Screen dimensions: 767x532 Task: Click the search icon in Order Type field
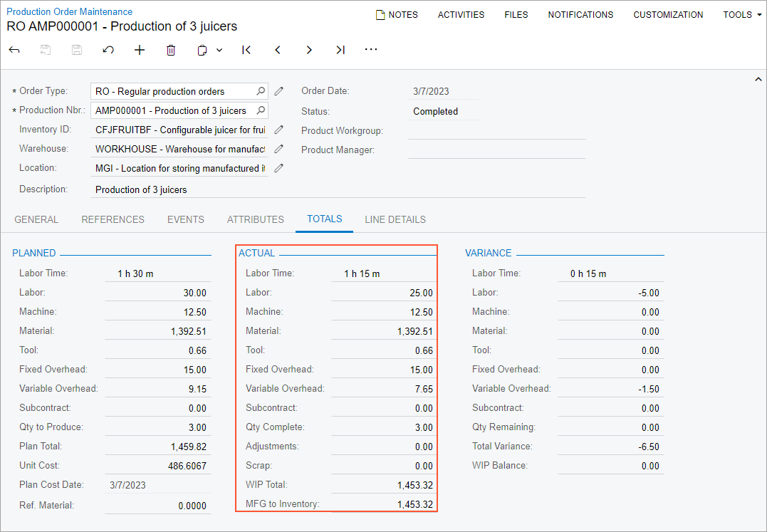pyautogui.click(x=261, y=91)
